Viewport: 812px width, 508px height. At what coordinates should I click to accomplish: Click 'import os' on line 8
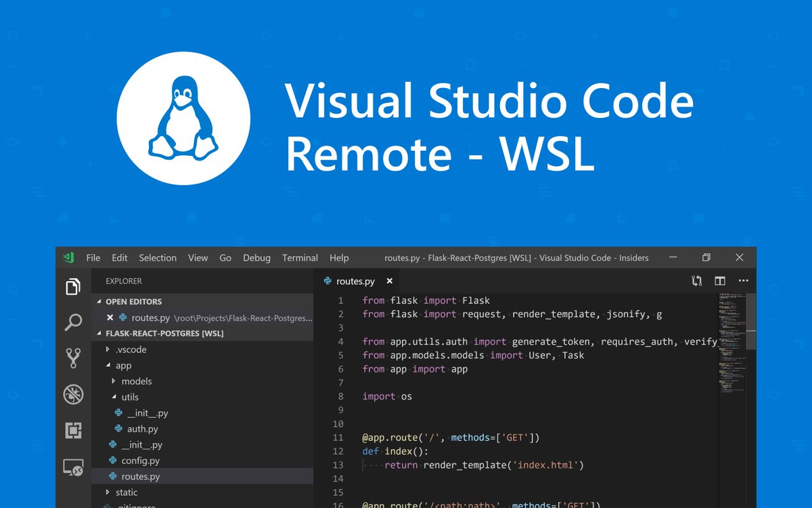(x=387, y=396)
